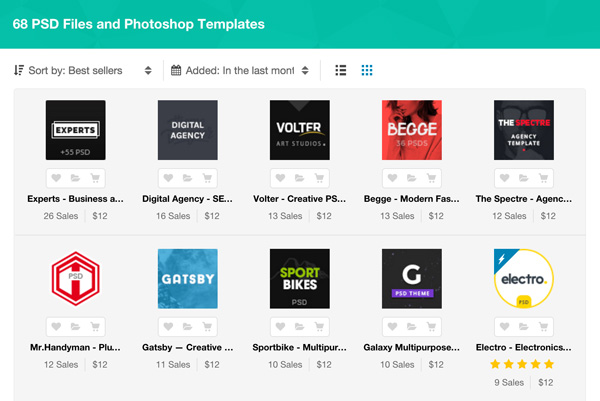The image size is (600, 401).
Task: Open the Volter Art Studios thumbnail
Action: [x=300, y=130]
